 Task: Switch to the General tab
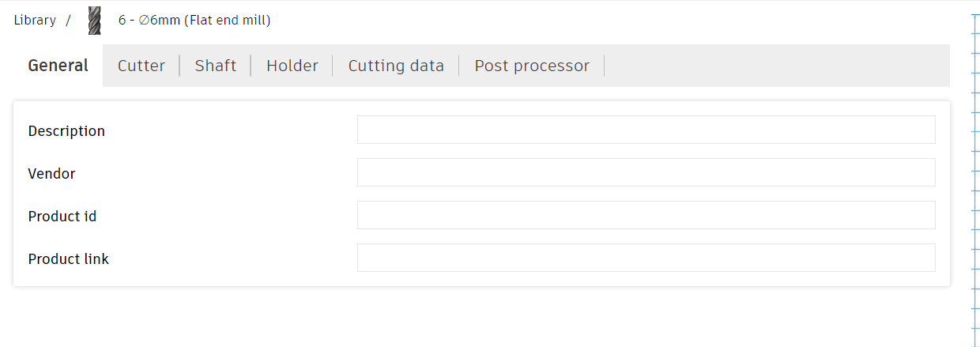(58, 66)
